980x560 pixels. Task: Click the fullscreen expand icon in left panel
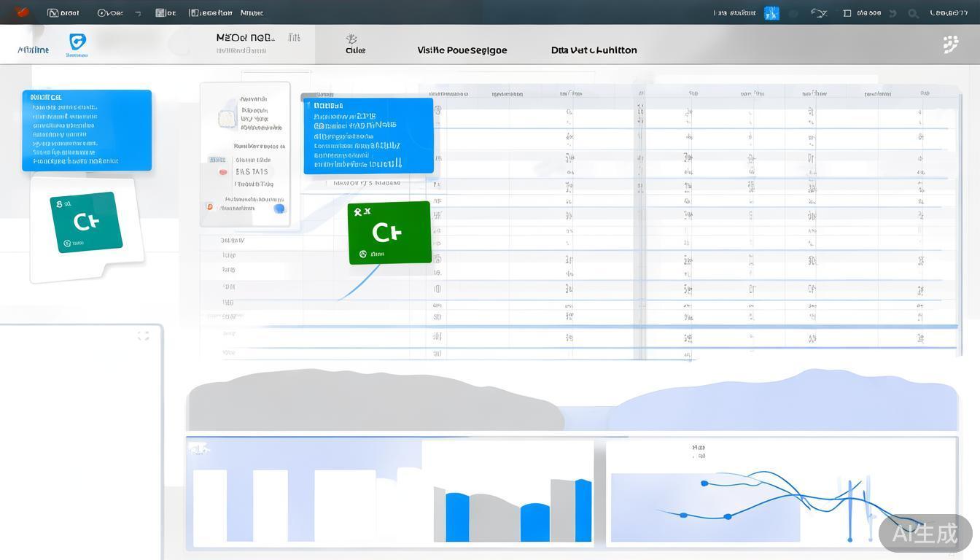point(143,335)
